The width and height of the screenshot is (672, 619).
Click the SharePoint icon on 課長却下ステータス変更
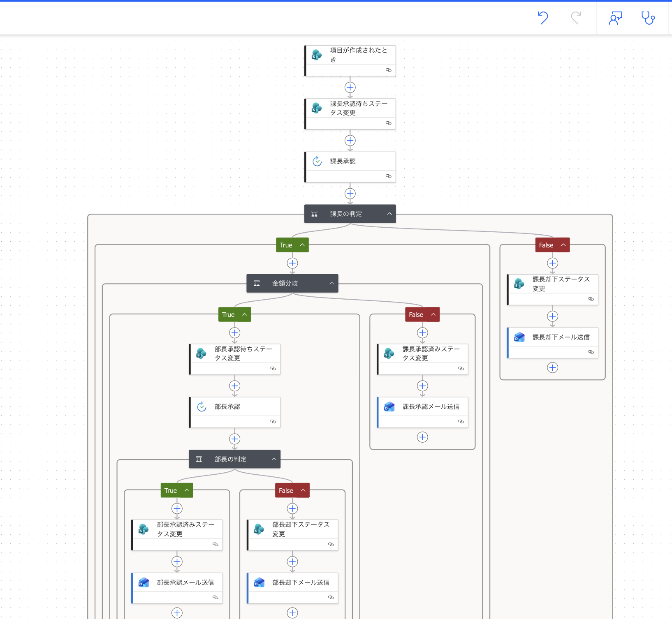519,284
